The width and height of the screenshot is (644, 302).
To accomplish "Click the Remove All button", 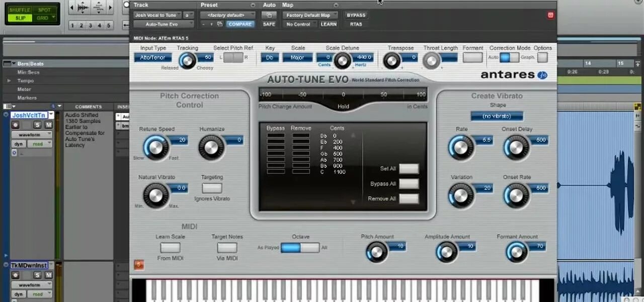I will (409, 198).
